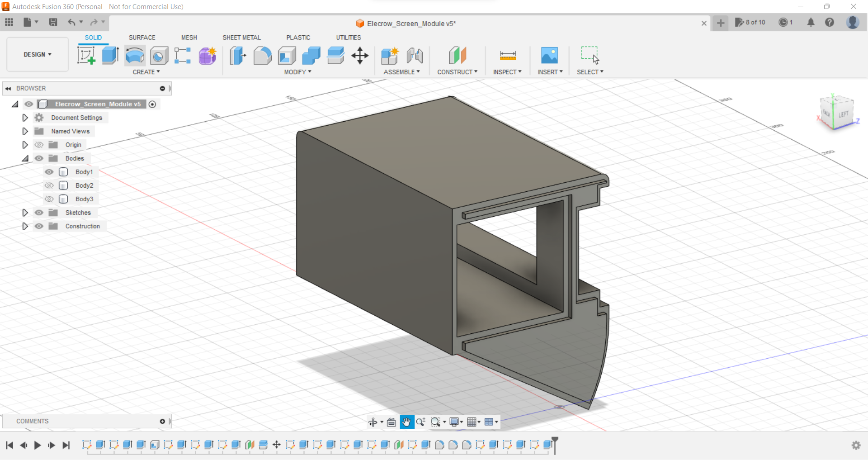Click the purple Create Form icon
Viewport: 868px width, 460px height.
pos(208,56)
